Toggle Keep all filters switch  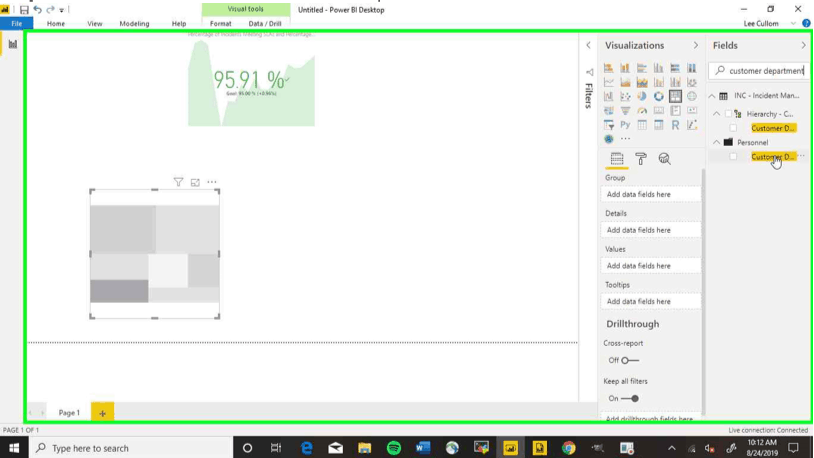point(630,399)
